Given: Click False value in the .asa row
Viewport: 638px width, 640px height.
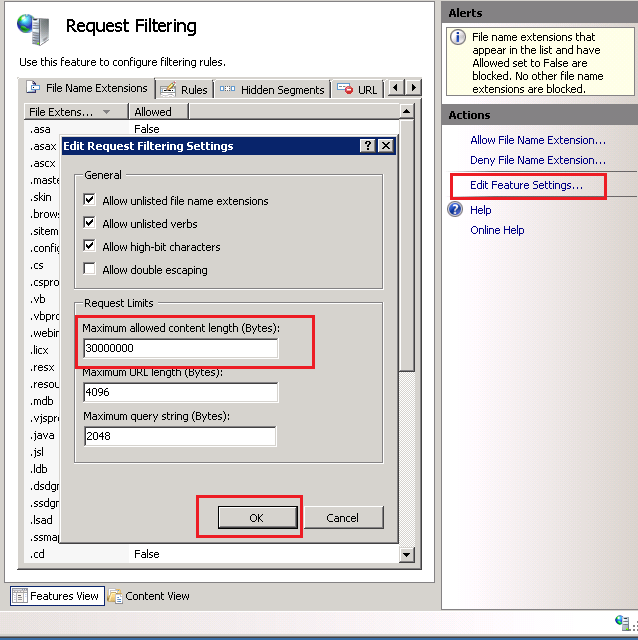Looking at the screenshot, I should [x=147, y=129].
